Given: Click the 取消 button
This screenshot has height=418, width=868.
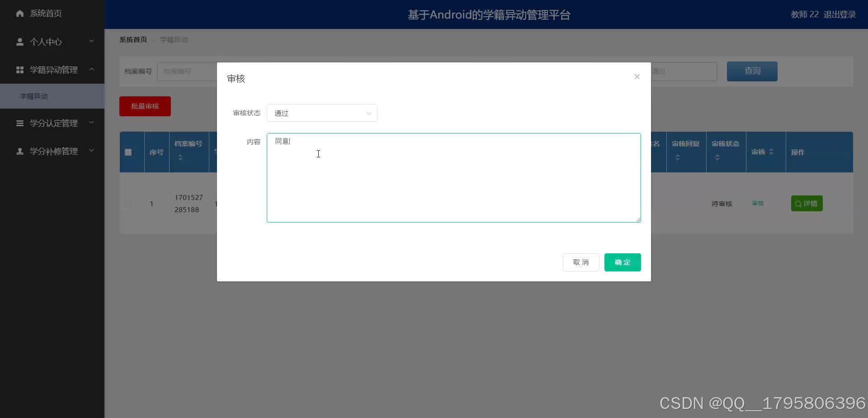Looking at the screenshot, I should click(x=581, y=262).
